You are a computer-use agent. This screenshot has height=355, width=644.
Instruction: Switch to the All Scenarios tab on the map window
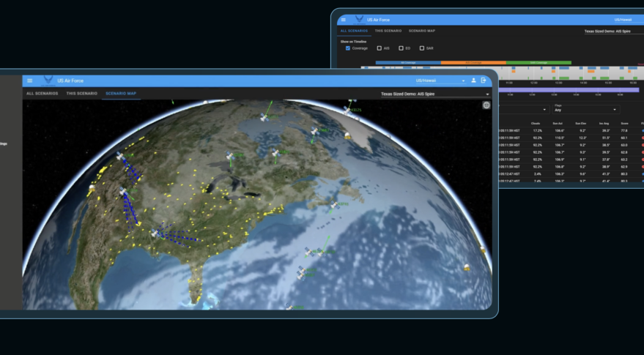point(41,94)
